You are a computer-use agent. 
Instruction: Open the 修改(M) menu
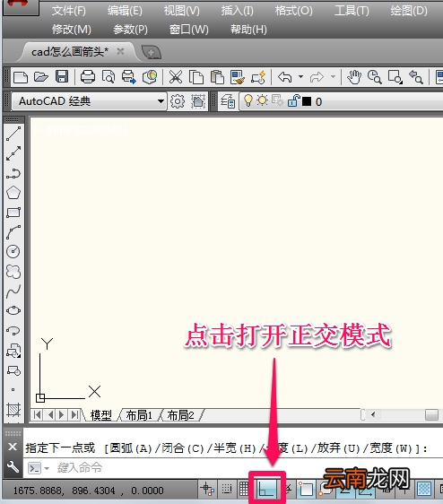tap(72, 30)
